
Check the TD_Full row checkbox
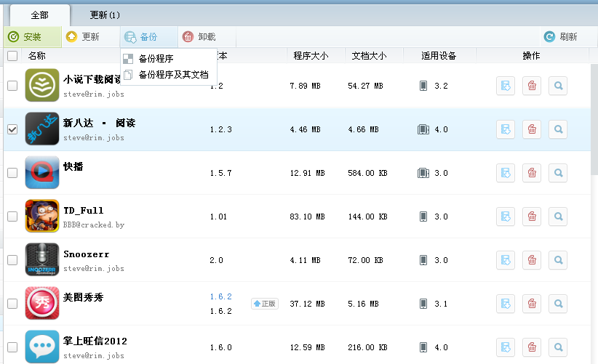pyautogui.click(x=12, y=217)
